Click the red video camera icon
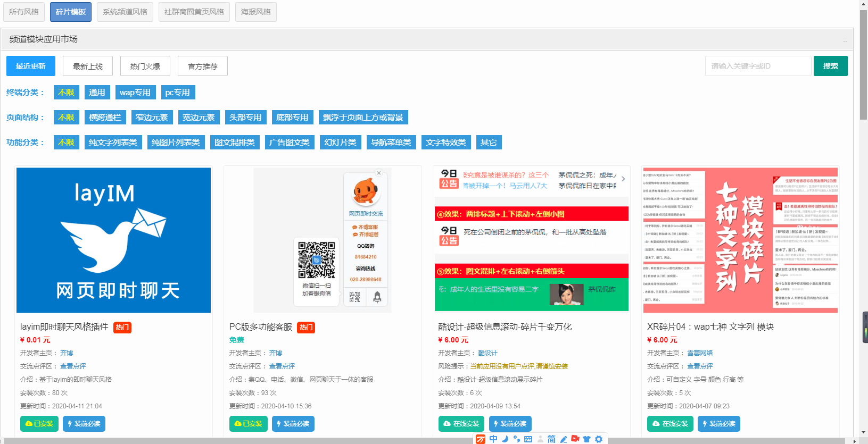868x444 pixels. coord(575,439)
